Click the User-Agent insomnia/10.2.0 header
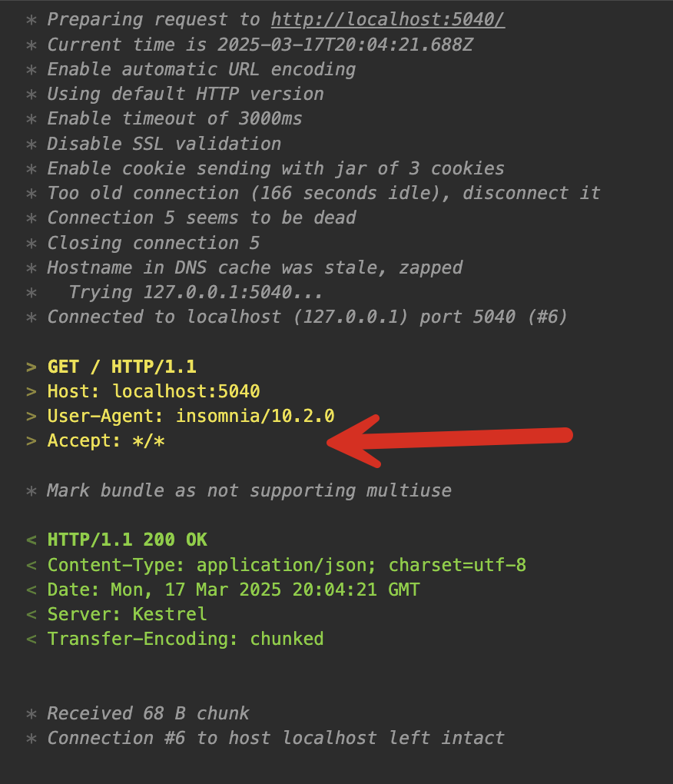The width and height of the screenshot is (673, 784). tap(191, 416)
